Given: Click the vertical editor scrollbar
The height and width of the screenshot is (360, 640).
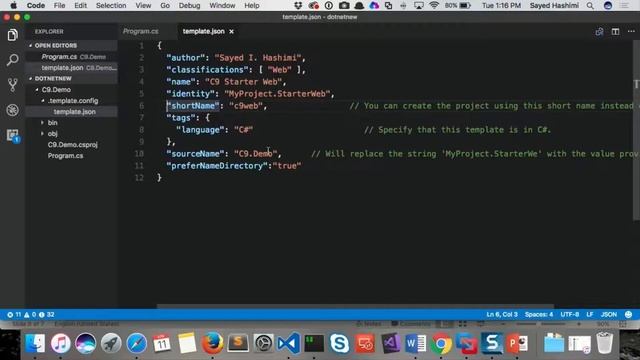Looking at the screenshot, I should click(x=637, y=131).
